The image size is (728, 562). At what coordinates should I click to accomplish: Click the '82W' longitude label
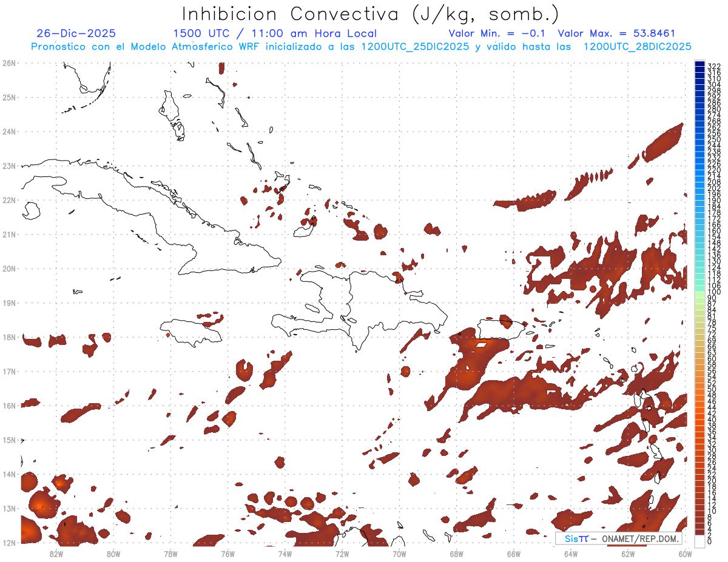coord(56,554)
